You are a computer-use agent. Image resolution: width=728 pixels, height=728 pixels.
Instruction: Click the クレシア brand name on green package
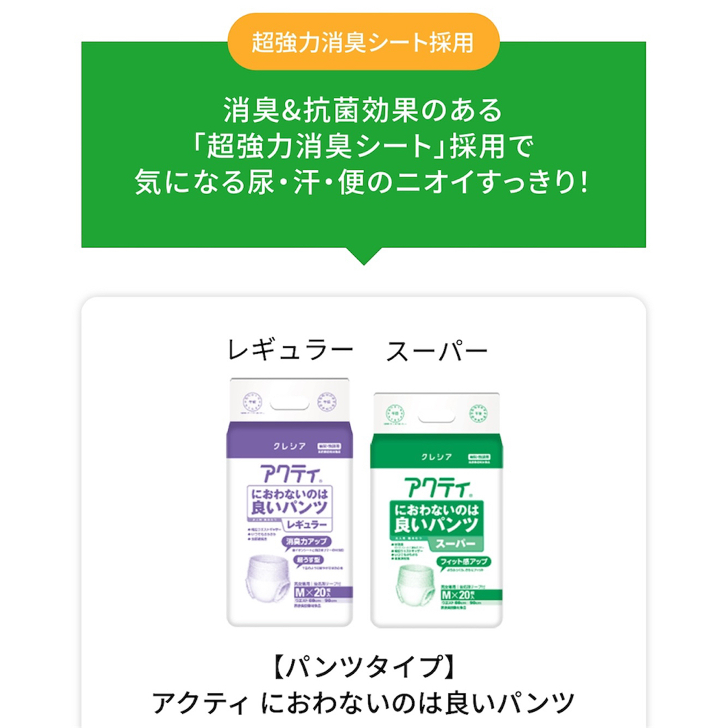pyautogui.click(x=436, y=457)
